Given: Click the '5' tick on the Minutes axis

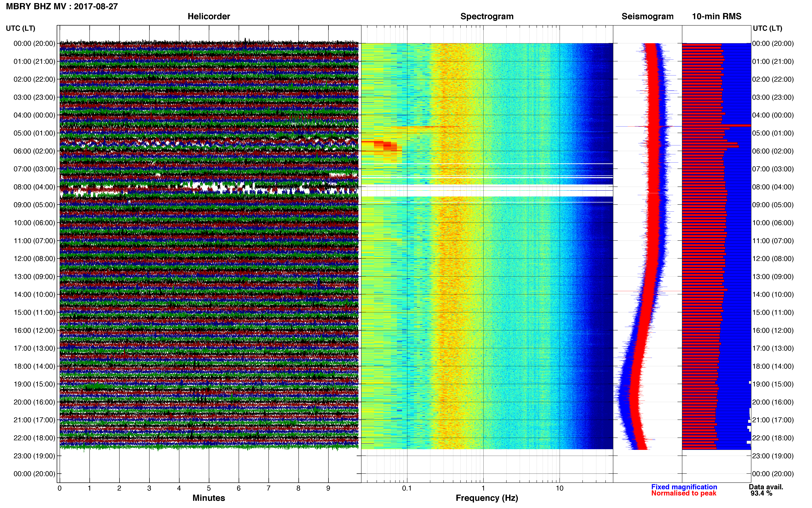Looking at the screenshot, I should pyautogui.click(x=209, y=488).
